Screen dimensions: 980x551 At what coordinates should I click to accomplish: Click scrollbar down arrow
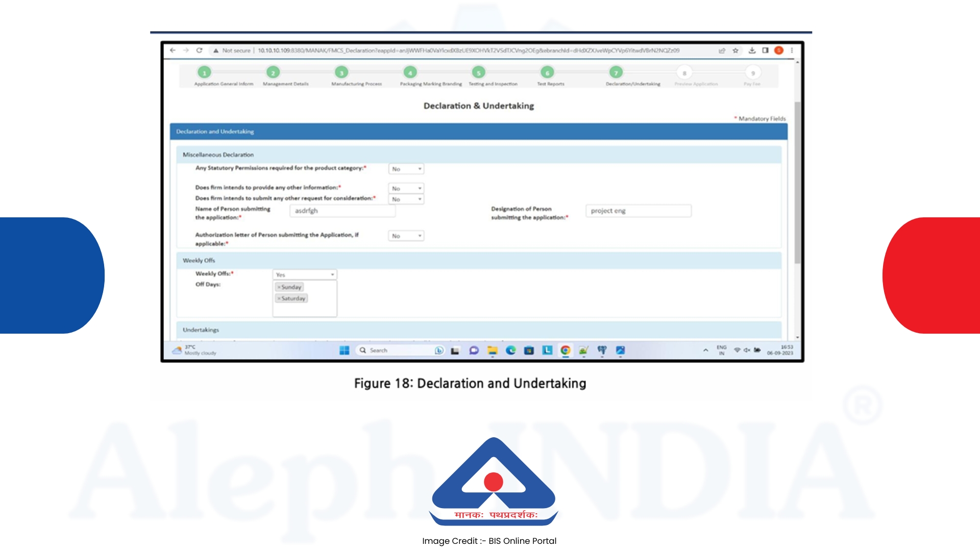pyautogui.click(x=797, y=337)
